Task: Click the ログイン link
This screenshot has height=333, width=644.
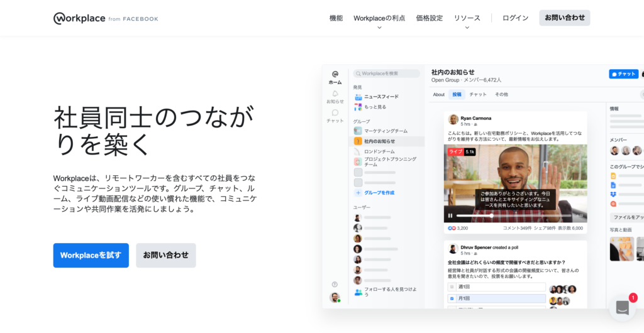Action: (516, 18)
